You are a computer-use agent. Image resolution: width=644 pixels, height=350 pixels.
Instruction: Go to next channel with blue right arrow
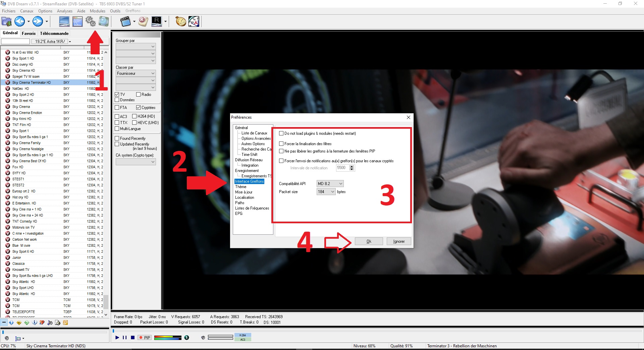coord(38,21)
